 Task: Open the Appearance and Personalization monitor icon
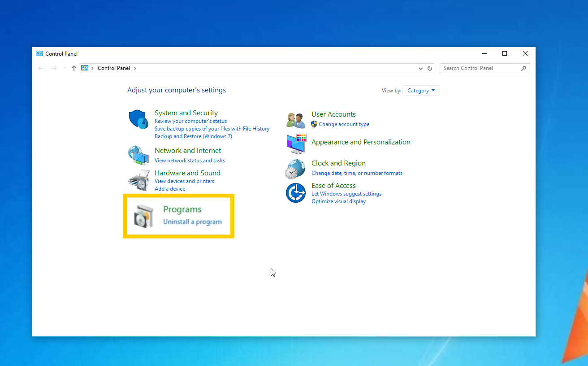[x=296, y=144]
